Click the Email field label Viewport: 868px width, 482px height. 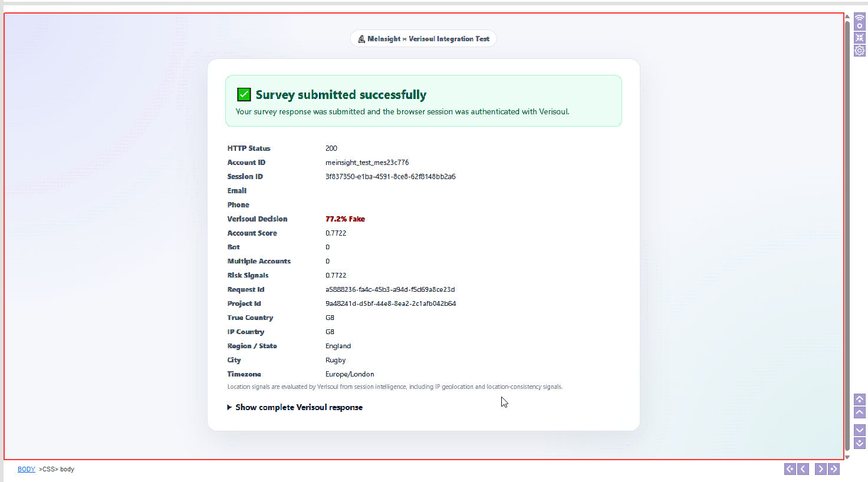[237, 191]
